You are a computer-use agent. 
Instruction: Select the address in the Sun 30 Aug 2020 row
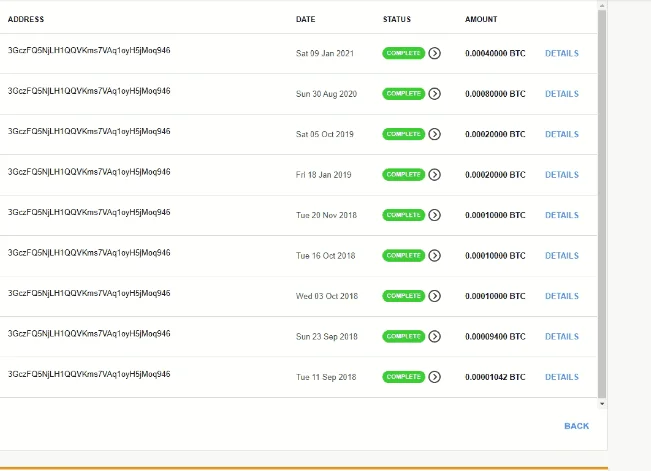(x=89, y=91)
